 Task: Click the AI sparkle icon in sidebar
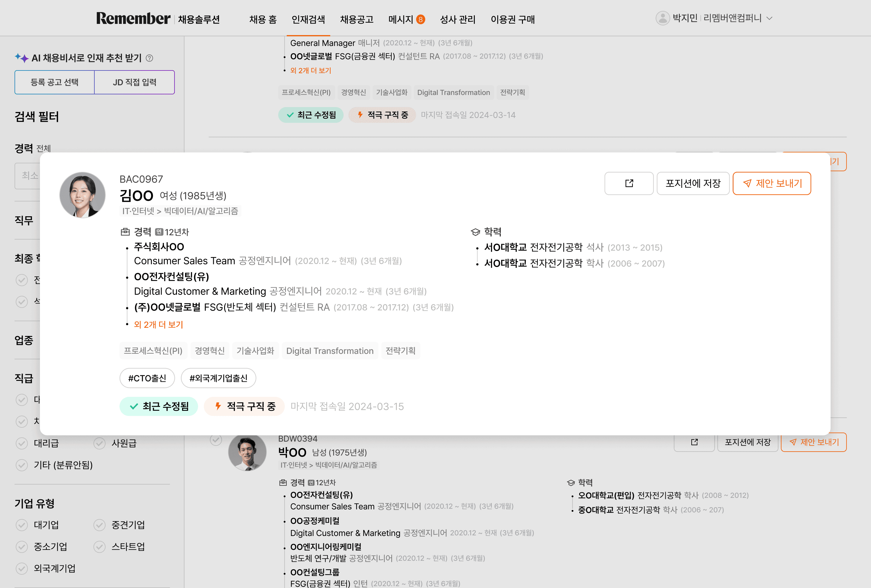coord(21,58)
